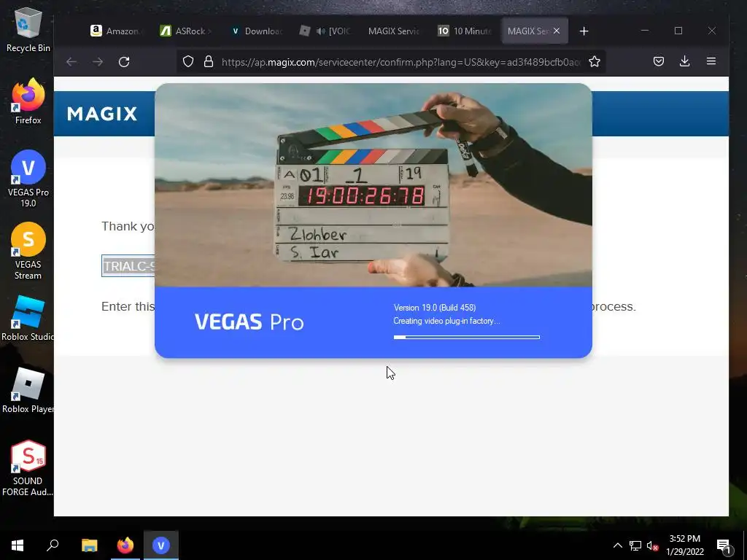
Task: Mute the audio-playing tab speaker icon
Action: (321, 31)
